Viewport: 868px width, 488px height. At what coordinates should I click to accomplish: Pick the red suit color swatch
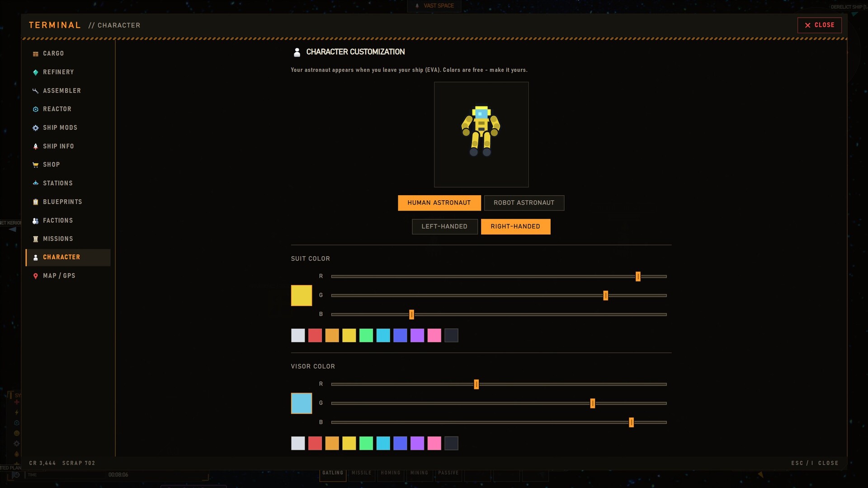pyautogui.click(x=315, y=335)
